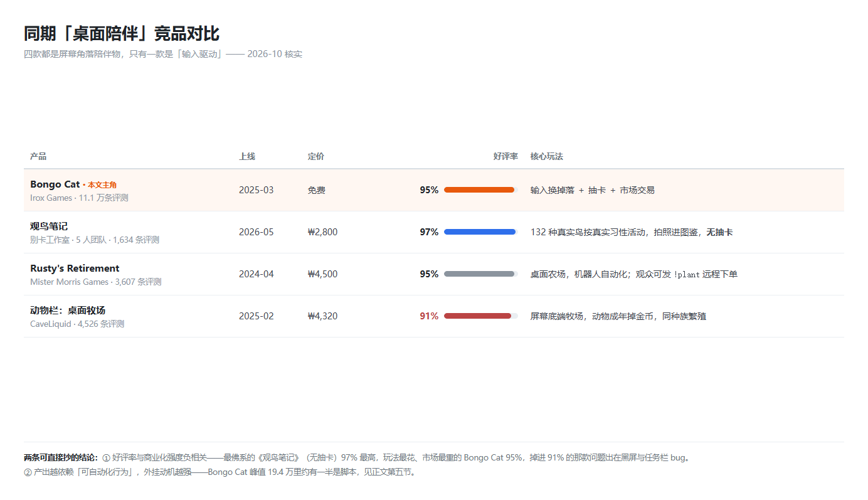
Task: Click the 产品 column header
Action: tap(38, 156)
